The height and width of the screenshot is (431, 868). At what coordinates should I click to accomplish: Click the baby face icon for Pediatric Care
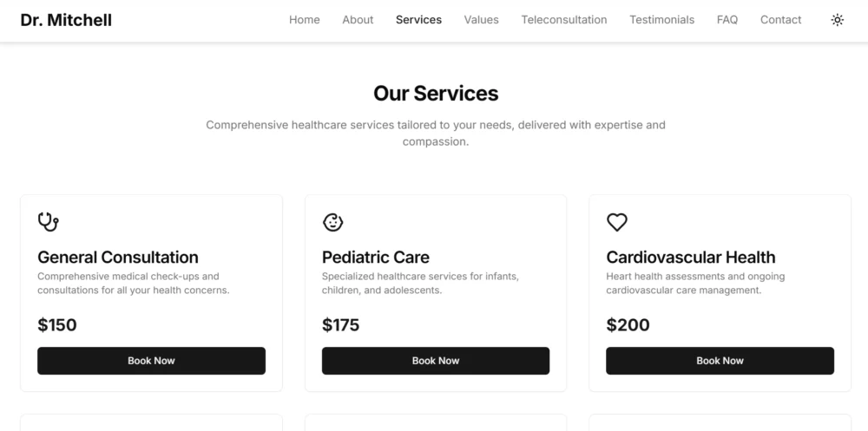coord(332,222)
